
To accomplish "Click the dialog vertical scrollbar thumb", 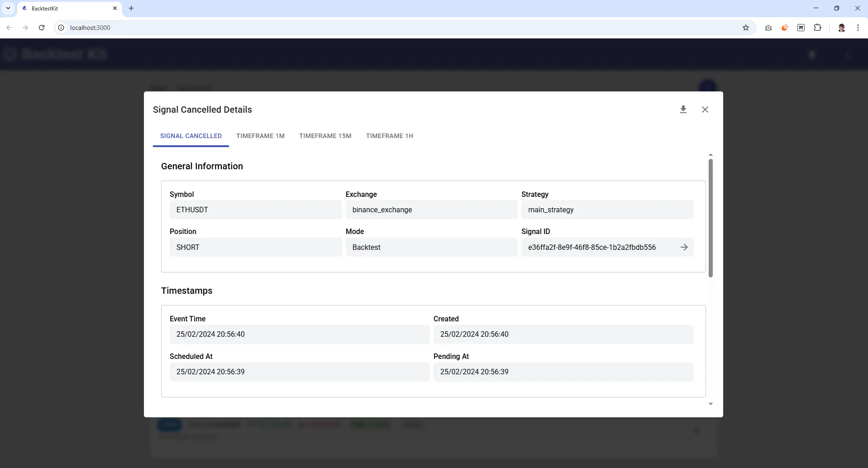I will pos(711,218).
